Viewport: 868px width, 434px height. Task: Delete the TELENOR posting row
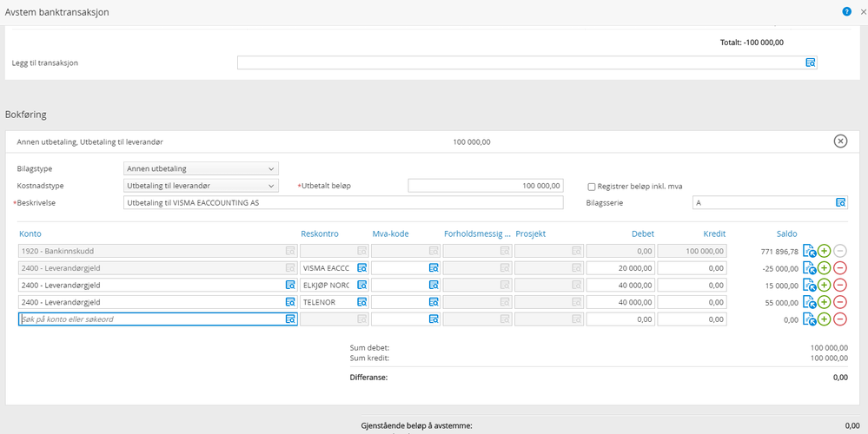click(840, 302)
